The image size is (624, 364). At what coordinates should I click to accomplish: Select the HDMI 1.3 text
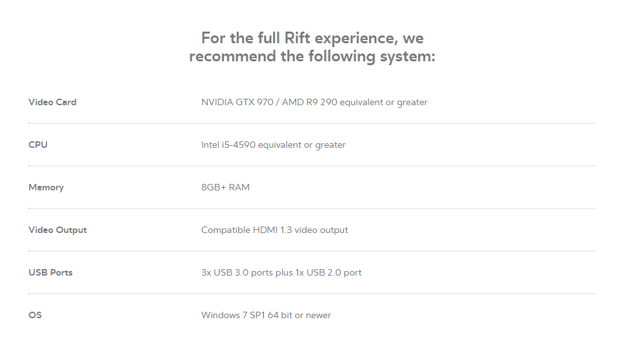272,230
